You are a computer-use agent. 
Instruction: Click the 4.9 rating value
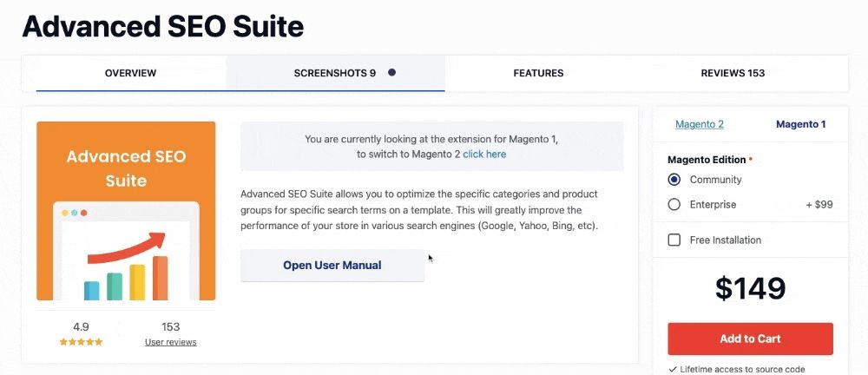[x=81, y=326]
